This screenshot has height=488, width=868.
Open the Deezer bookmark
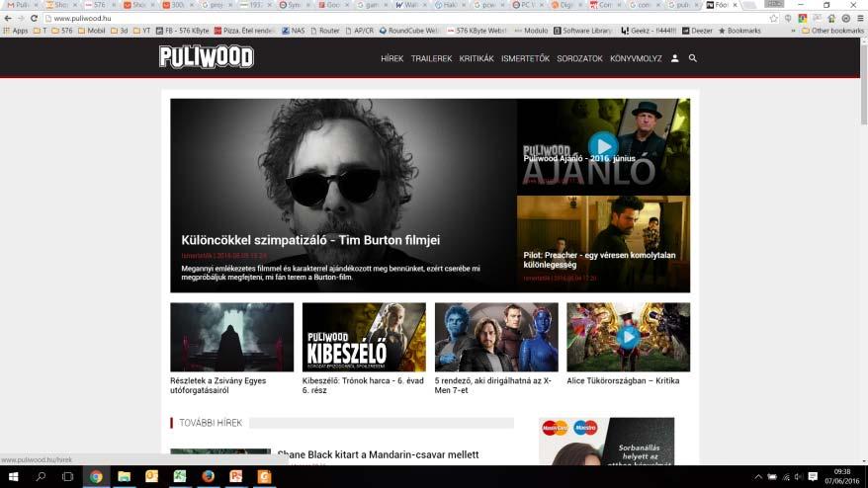click(x=697, y=31)
